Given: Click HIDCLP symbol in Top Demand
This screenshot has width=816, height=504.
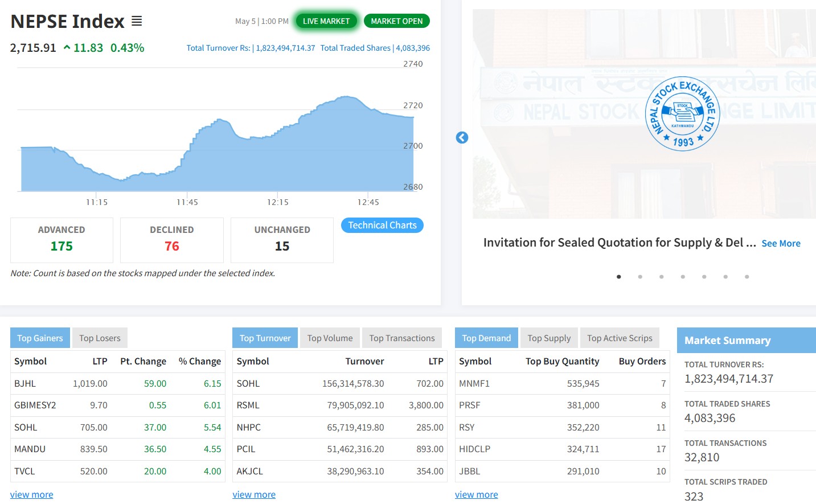Looking at the screenshot, I should (474, 449).
